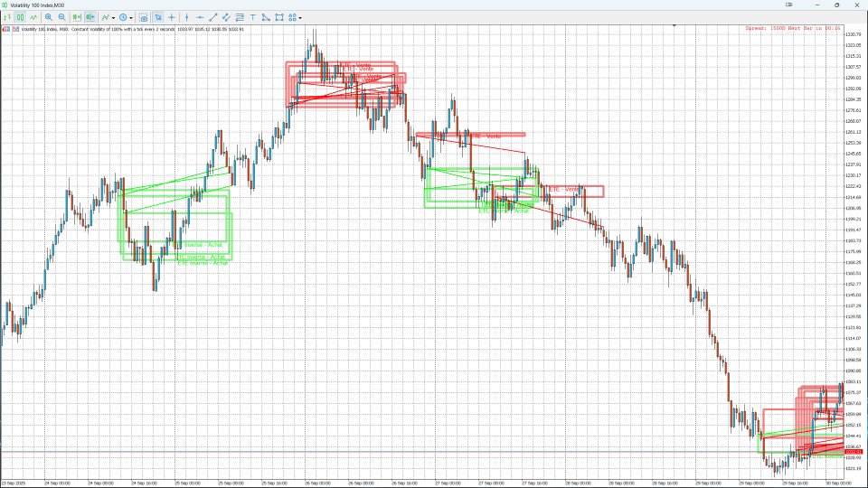
Task: Minimize the chart window
Action: 817,5
